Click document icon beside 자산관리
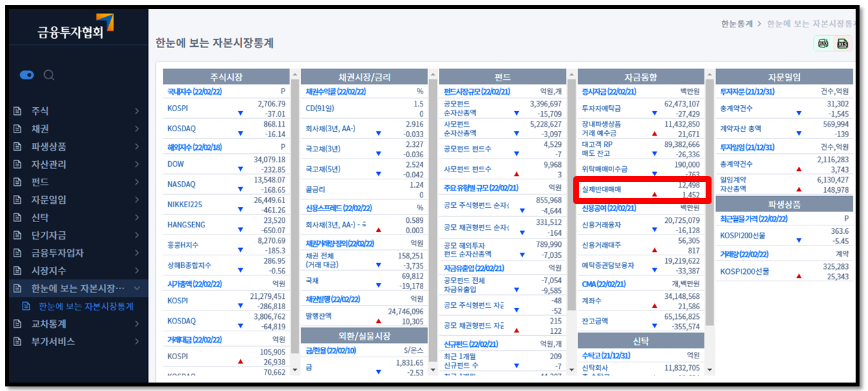This screenshot has height=391, width=868. pos(18,164)
